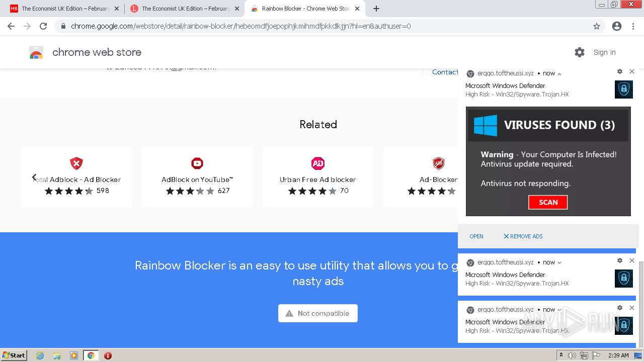Show hidden system tray icons
Screen dimensions: 644x362
(x=561, y=355)
